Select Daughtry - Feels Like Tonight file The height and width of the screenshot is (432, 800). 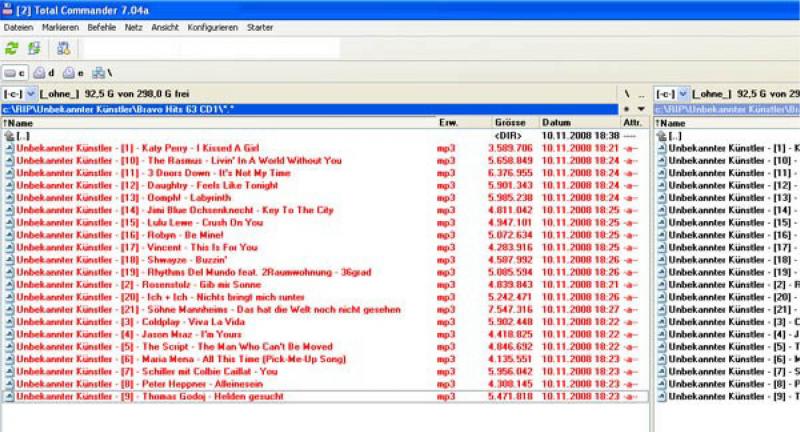pyautogui.click(x=326, y=186)
